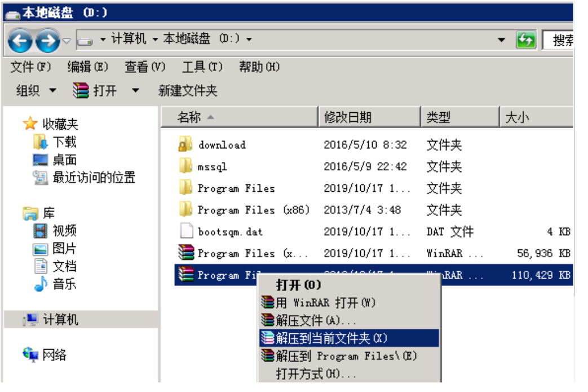The width and height of the screenshot is (588, 392).
Task: Choose 解压到 Program Files\(E) in context menu
Action: [349, 355]
